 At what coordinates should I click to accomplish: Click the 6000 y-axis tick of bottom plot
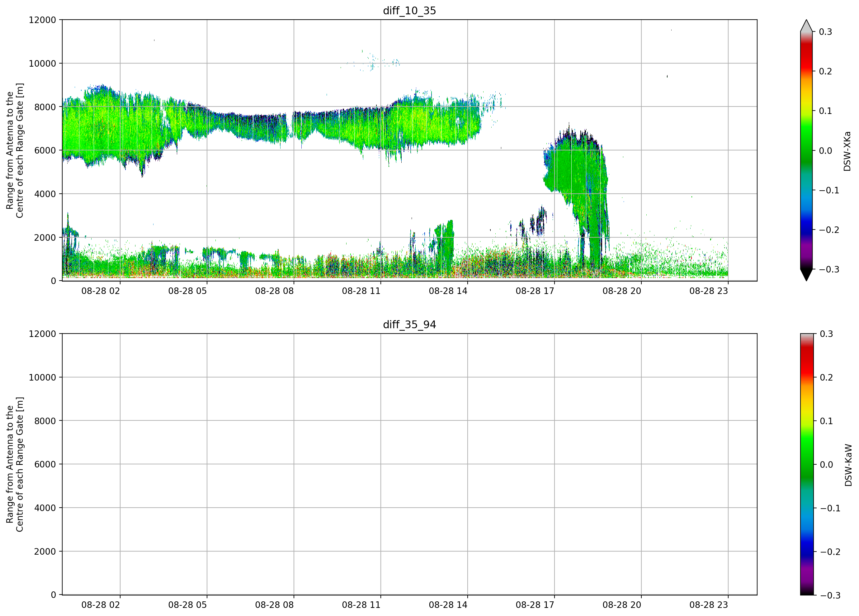pyautogui.click(x=45, y=464)
